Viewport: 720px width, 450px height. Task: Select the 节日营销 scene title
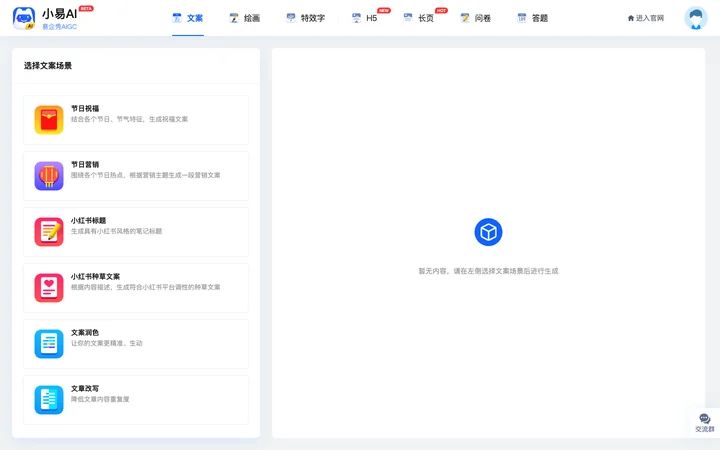tap(85, 164)
